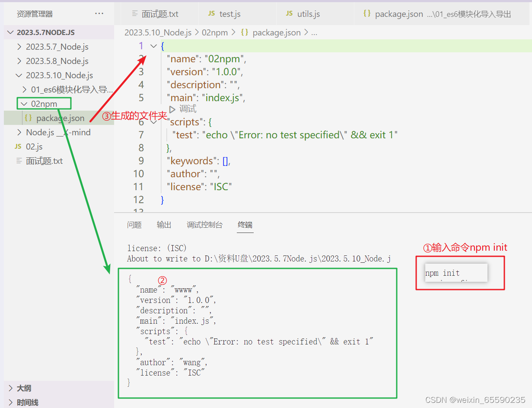Screen dimensions: 532x408
Task: Click the 资源管理器 explorer header title
Action: tap(35, 14)
